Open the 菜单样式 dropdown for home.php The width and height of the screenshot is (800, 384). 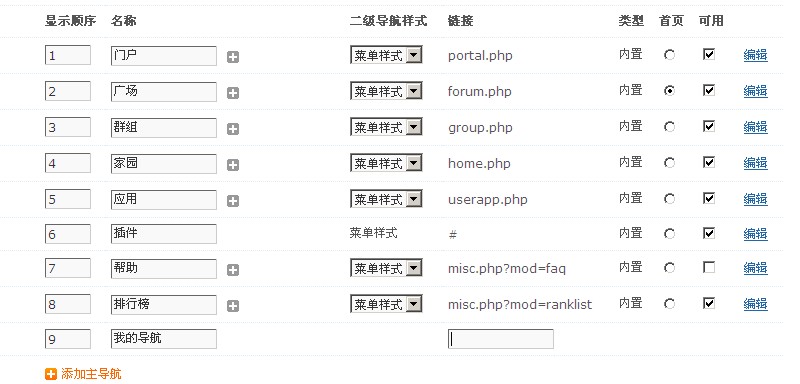(x=386, y=163)
